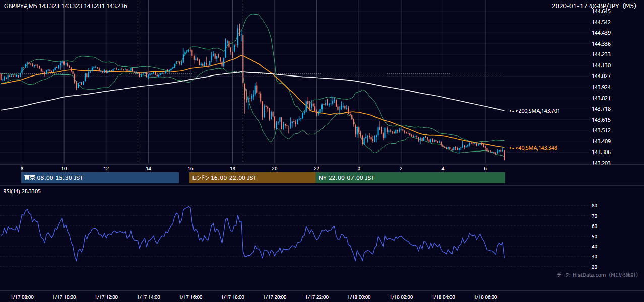Click price axis value 143.615

click(602, 120)
